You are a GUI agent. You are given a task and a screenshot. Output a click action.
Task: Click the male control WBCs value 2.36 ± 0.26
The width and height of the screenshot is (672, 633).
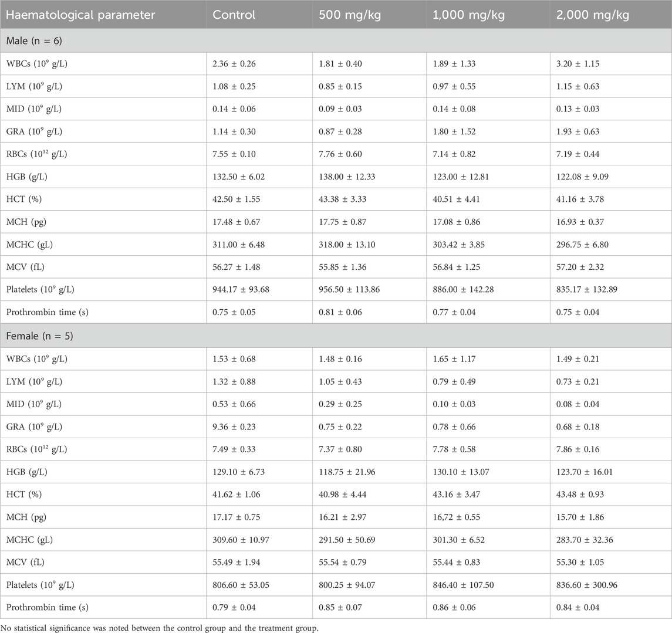235,63
